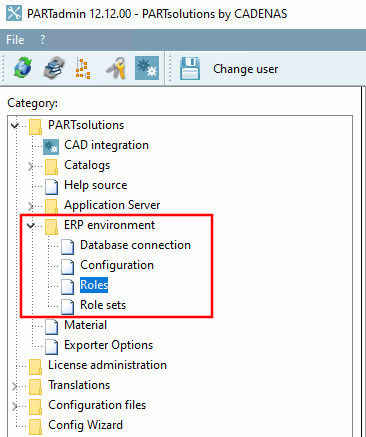The height and width of the screenshot is (437, 366).
Task: Expand the Translations folder node
Action: pyautogui.click(x=14, y=386)
